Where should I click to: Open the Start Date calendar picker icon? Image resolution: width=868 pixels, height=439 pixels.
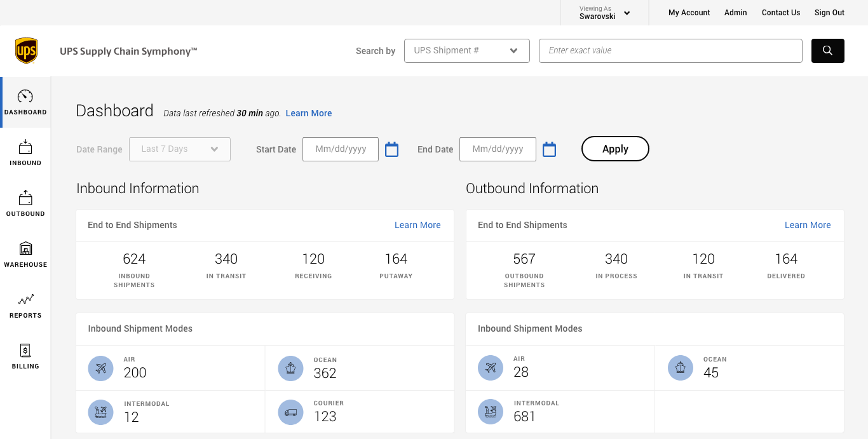tap(392, 150)
